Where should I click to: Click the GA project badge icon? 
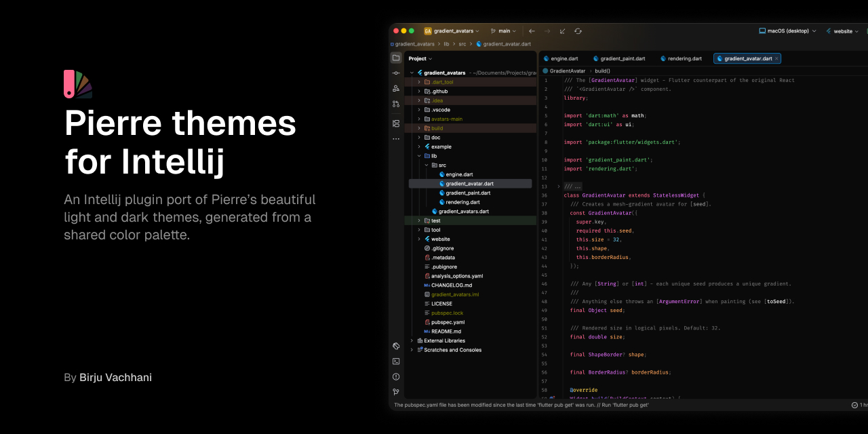click(428, 31)
